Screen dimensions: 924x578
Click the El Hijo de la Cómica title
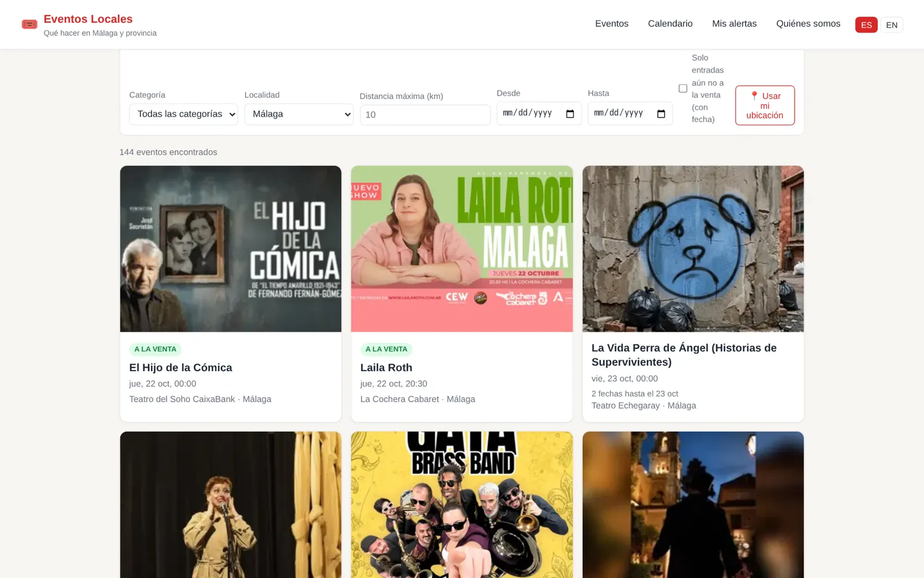pyautogui.click(x=181, y=368)
